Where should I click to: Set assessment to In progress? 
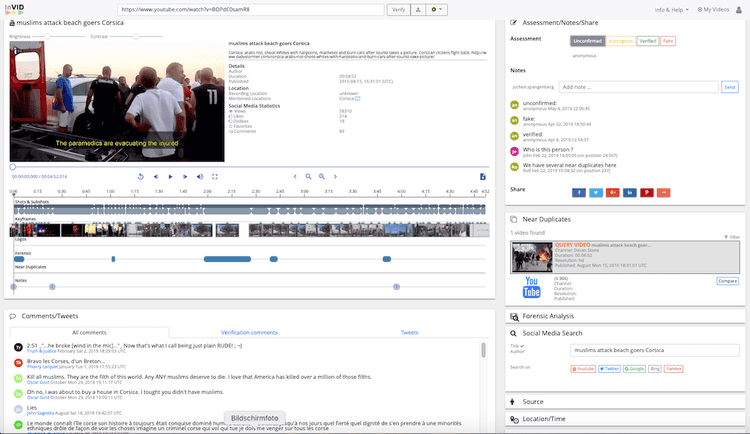coord(620,42)
